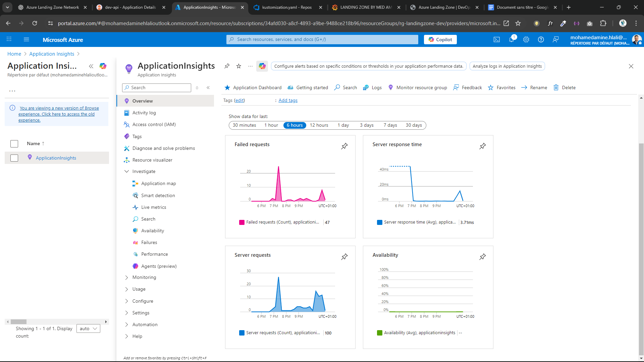Screen dimensions: 644x362
Task: Open Live metrics
Action: tap(154, 207)
